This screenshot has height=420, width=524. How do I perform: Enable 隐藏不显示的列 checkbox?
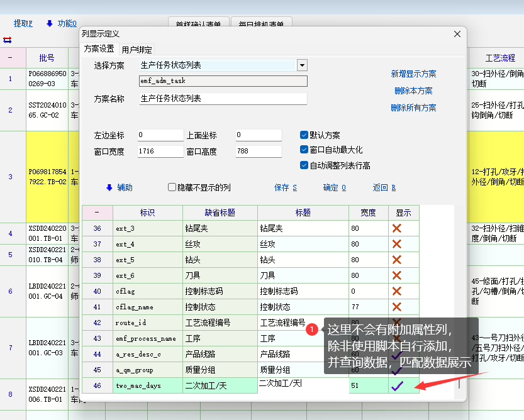[172, 187]
